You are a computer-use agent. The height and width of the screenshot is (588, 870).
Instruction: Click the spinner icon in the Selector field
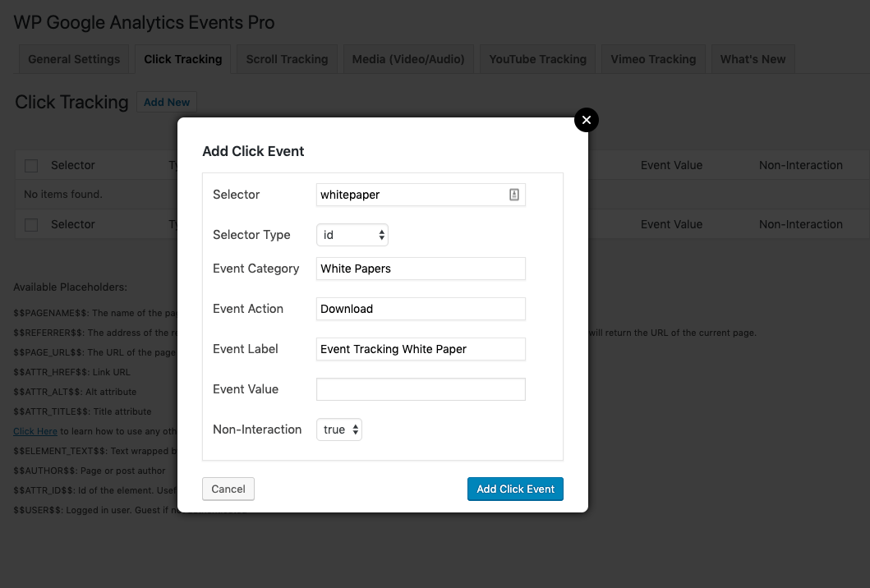click(514, 195)
